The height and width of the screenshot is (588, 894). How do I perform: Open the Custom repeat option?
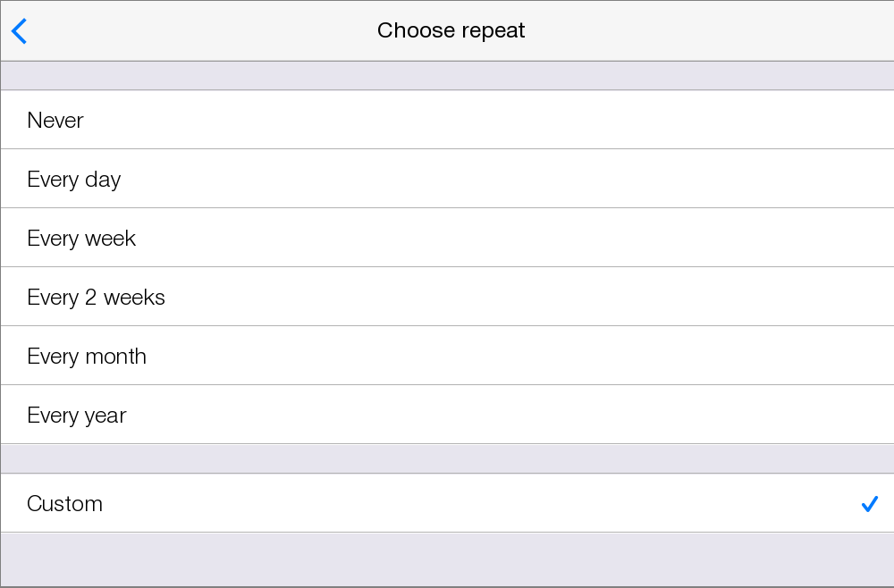(x=447, y=503)
